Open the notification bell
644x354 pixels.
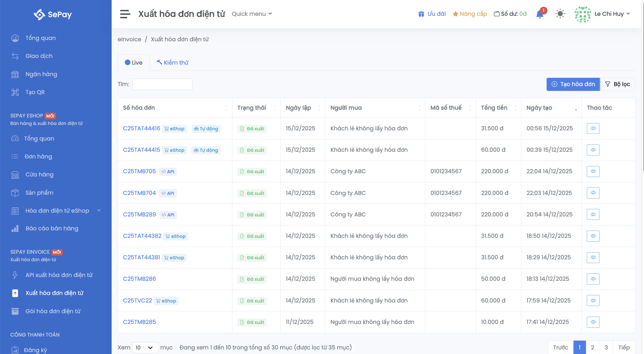[540, 14]
